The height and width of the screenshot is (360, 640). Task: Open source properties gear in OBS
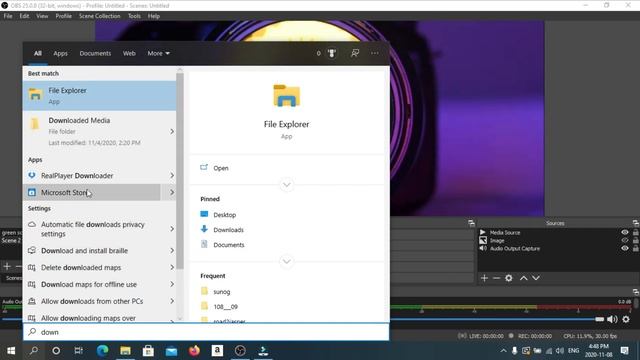509,278
